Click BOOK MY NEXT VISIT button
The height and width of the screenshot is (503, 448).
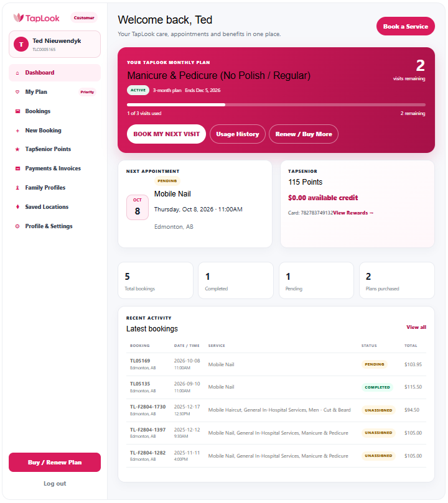pyautogui.click(x=166, y=134)
